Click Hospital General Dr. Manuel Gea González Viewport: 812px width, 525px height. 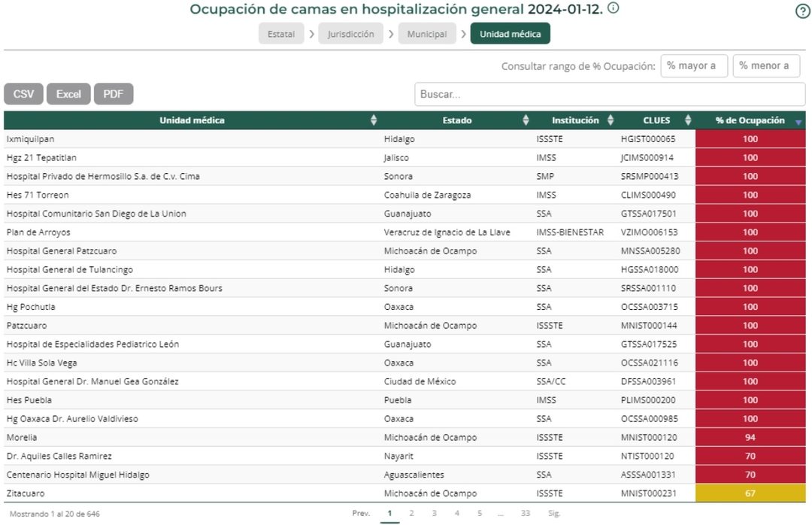[x=92, y=381]
